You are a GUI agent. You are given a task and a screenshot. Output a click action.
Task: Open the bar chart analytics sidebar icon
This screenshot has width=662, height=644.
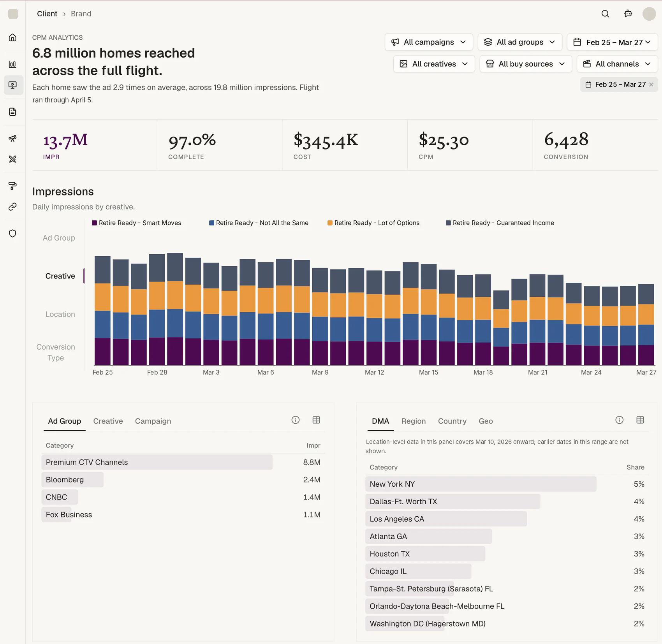coord(12,64)
